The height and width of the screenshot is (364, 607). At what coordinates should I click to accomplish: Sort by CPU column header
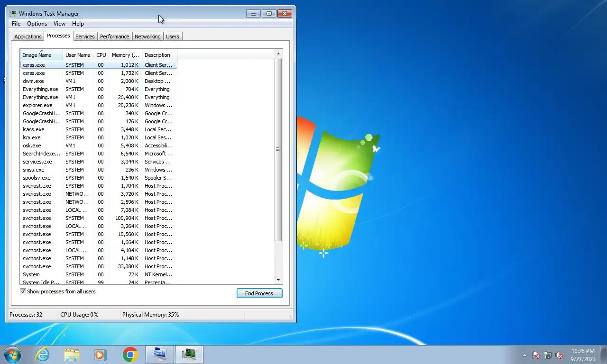pos(101,55)
